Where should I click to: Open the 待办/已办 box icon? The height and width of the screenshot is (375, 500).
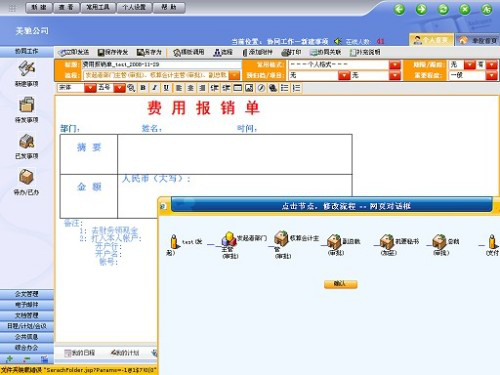pos(26,177)
